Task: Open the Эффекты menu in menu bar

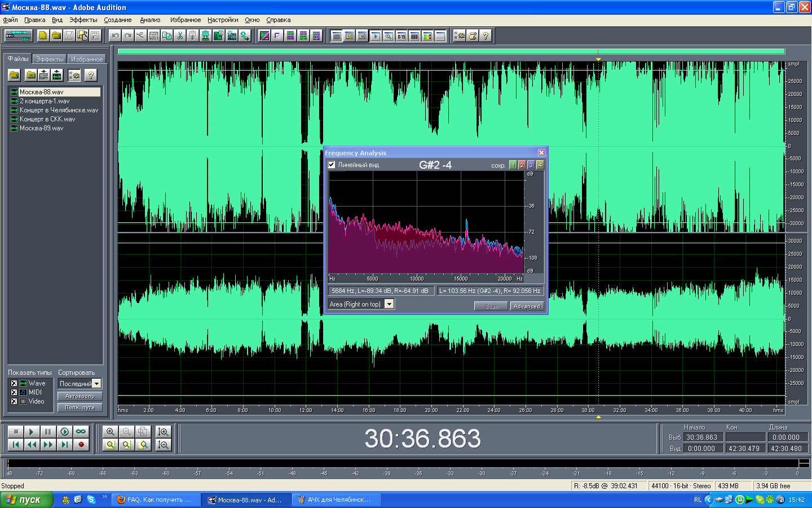Action: [x=83, y=20]
